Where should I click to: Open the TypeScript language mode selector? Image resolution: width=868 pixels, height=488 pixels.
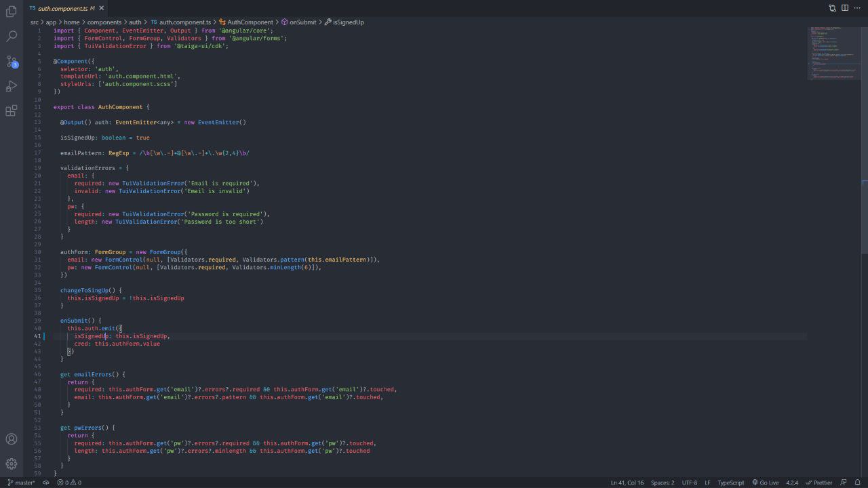point(730,483)
